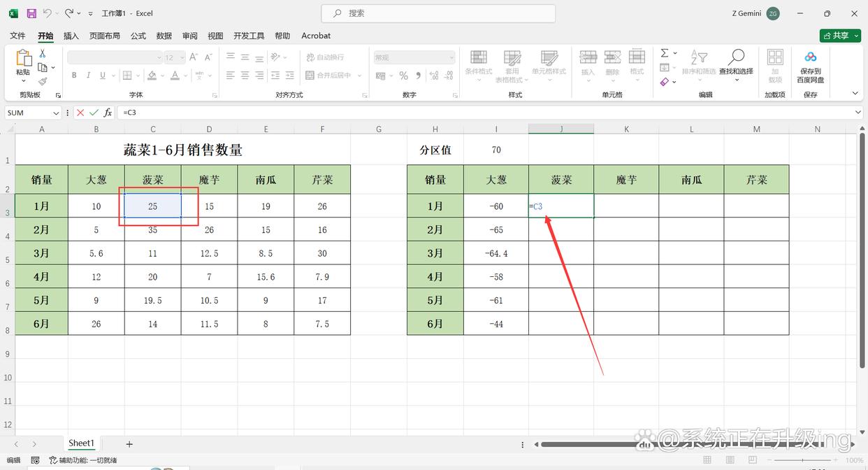The width and height of the screenshot is (868, 470).
Task: Click the Copy icon in the clipboard group
Action: [x=43, y=67]
